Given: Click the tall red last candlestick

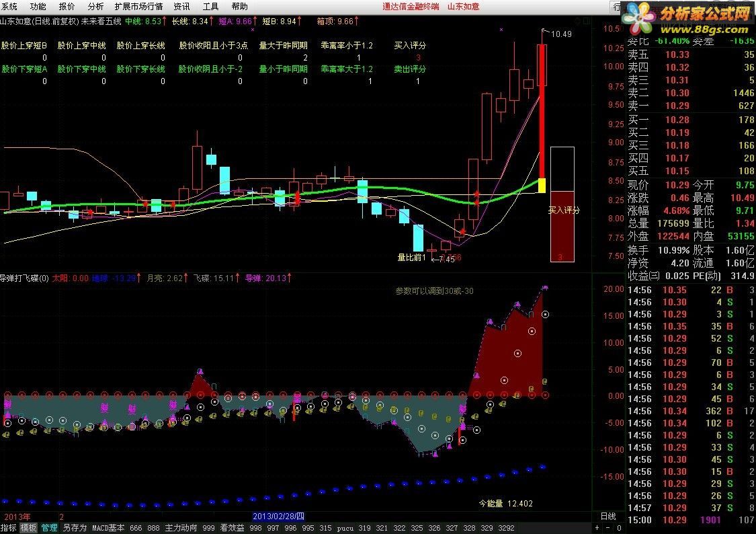Looking at the screenshot, I should [x=542, y=111].
